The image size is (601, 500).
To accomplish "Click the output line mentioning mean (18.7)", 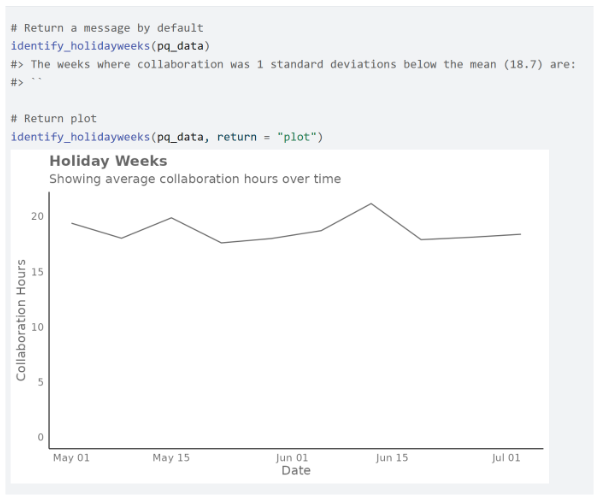I will pyautogui.click(x=293, y=64).
